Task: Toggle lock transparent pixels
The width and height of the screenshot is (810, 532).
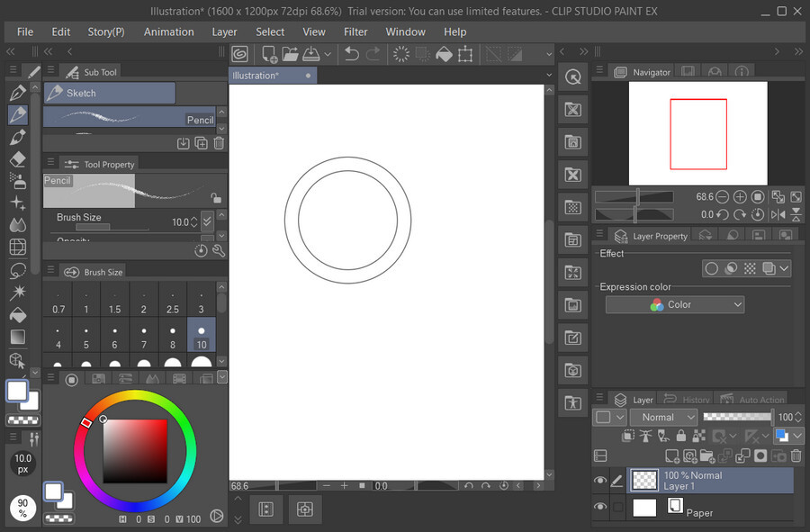Action: point(698,436)
